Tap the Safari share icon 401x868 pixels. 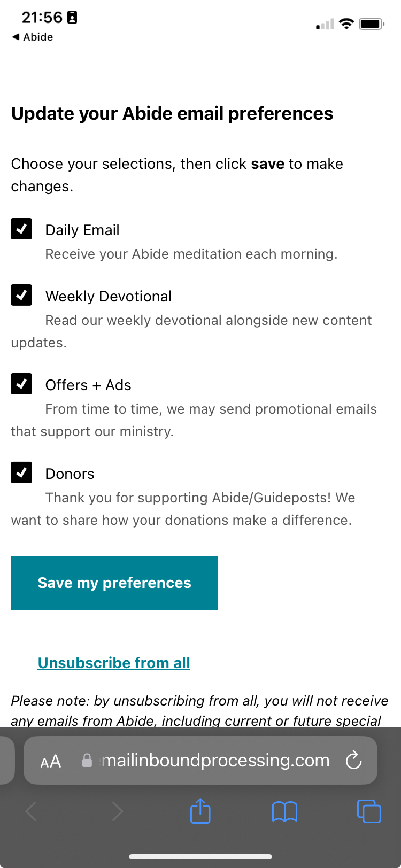click(200, 811)
